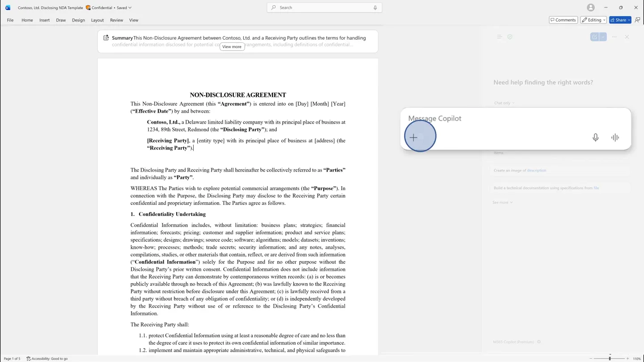
Task: Click the Summary icon beside document summary
Action: [106, 38]
